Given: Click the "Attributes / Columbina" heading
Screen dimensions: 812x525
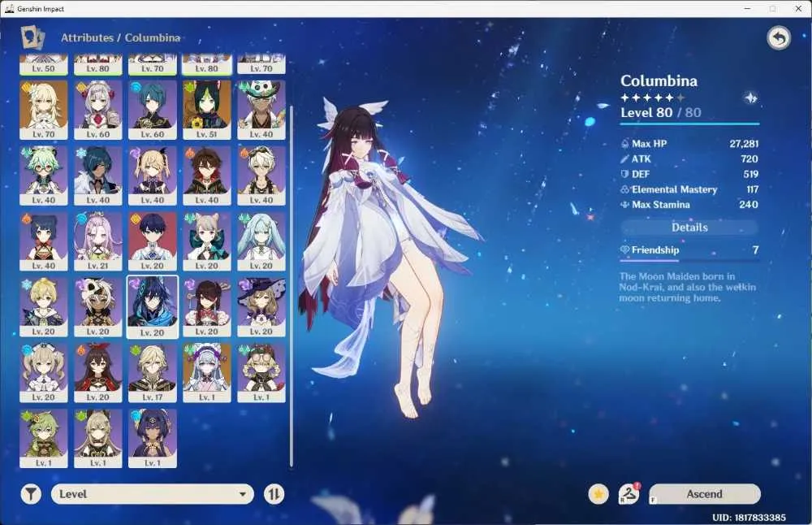Looking at the screenshot, I should pos(121,38).
